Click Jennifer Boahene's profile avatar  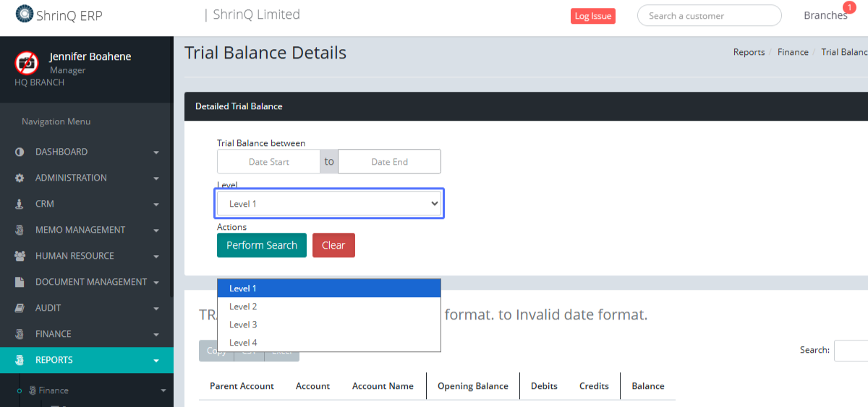pos(27,63)
